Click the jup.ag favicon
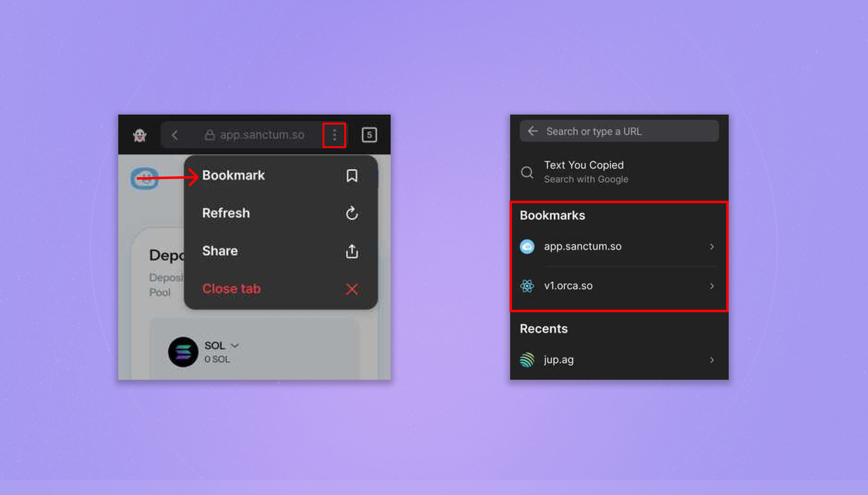868x495 pixels. pos(527,360)
